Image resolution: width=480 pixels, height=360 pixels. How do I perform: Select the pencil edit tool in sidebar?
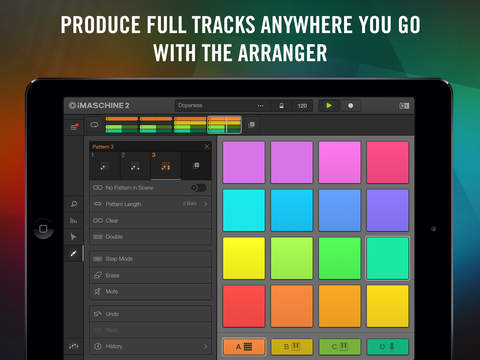[x=74, y=253]
